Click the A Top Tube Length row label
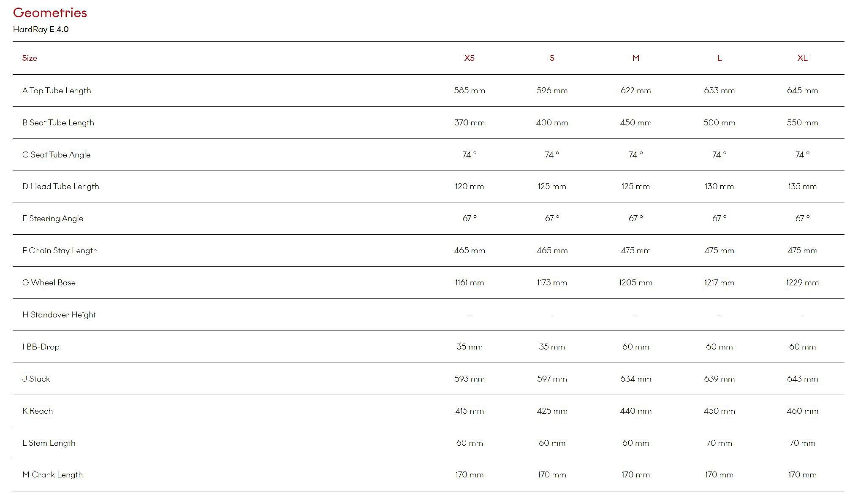Image resolution: width=858 pixels, height=504 pixels. tap(57, 91)
